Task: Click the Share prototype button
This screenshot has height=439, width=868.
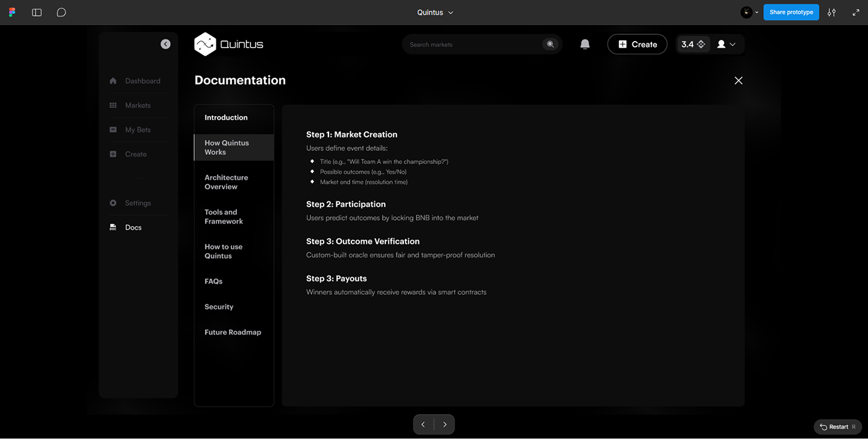Action: [791, 12]
